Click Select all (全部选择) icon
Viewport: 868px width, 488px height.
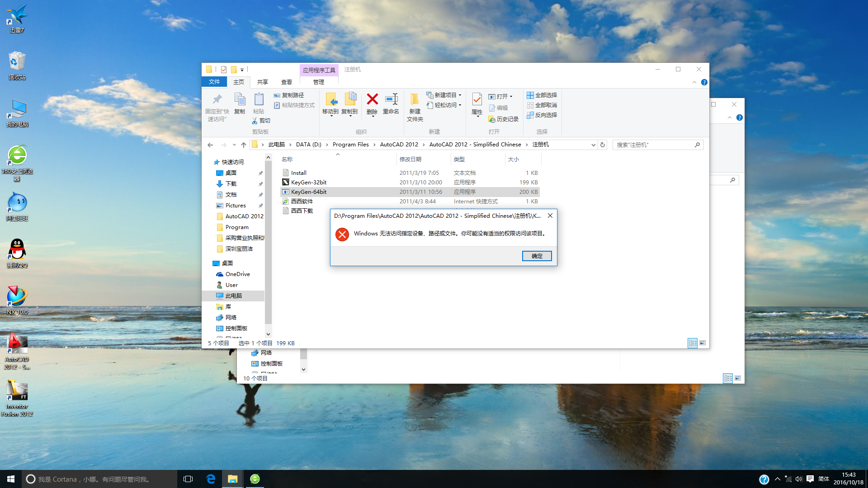pyautogui.click(x=530, y=95)
